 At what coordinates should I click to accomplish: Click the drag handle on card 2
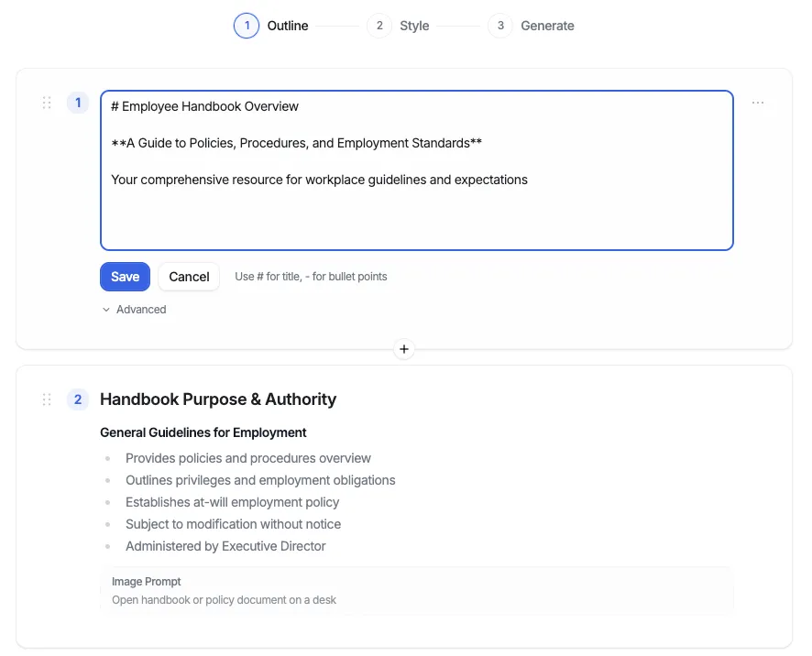[x=47, y=399]
